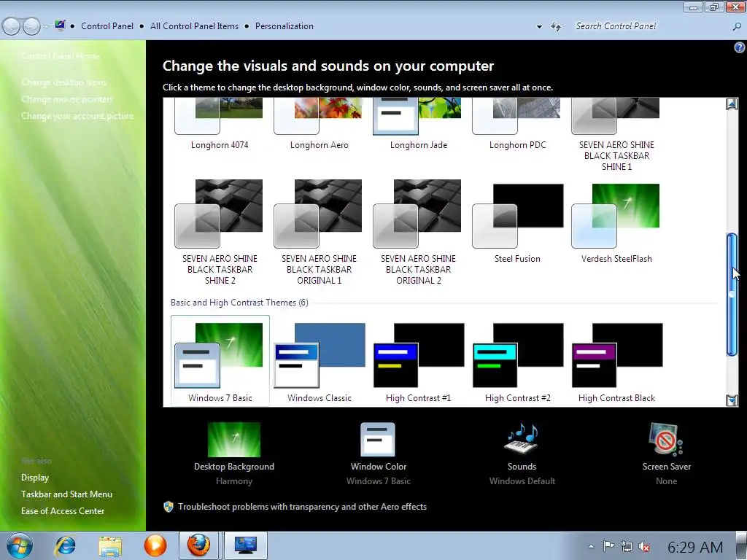Click the theme list scroll down arrow
Image resolution: width=747 pixels, height=560 pixels.
(732, 400)
